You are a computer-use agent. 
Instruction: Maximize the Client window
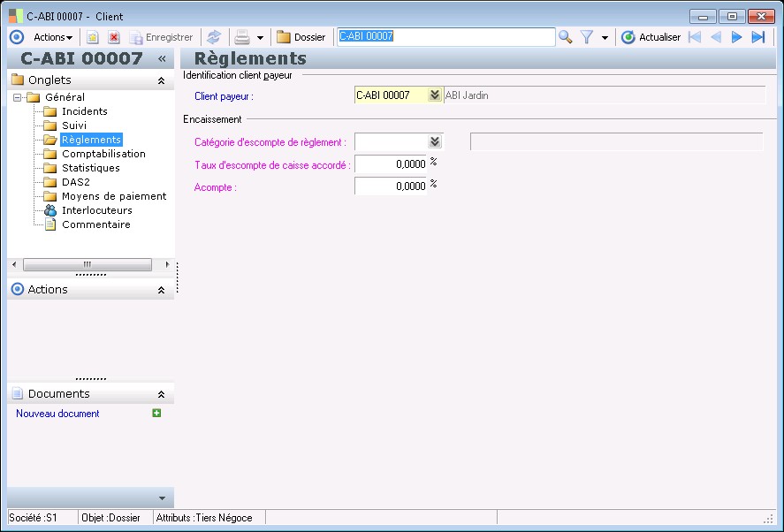pos(732,17)
